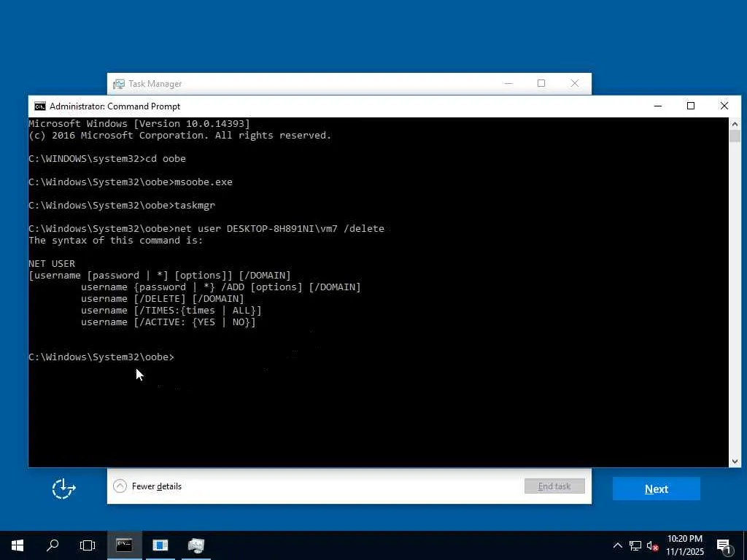Minimize the Command Prompt window
747x560 pixels.
pyautogui.click(x=658, y=106)
